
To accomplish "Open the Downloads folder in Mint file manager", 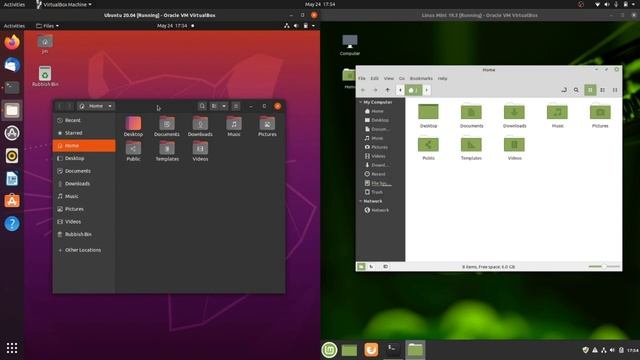I will (x=514, y=116).
